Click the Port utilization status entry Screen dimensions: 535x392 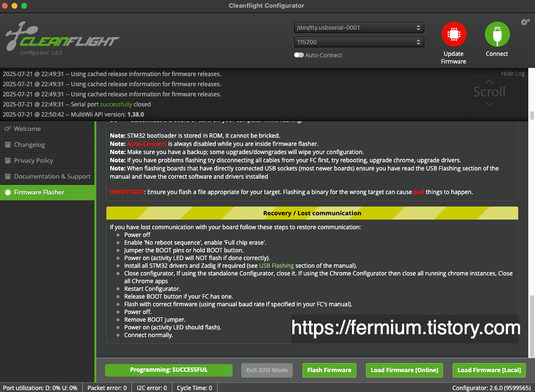click(40, 388)
